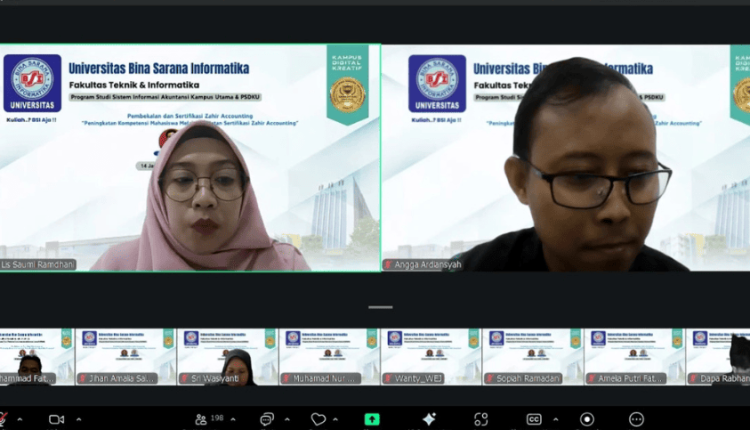Toggle the video camera icon
The image size is (750, 430).
click(56, 419)
